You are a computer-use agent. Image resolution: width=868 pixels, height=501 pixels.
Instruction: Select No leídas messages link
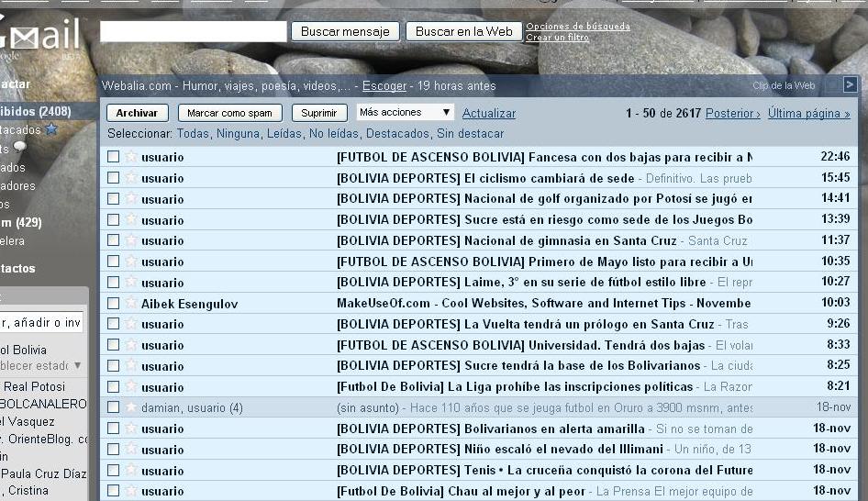(x=334, y=133)
